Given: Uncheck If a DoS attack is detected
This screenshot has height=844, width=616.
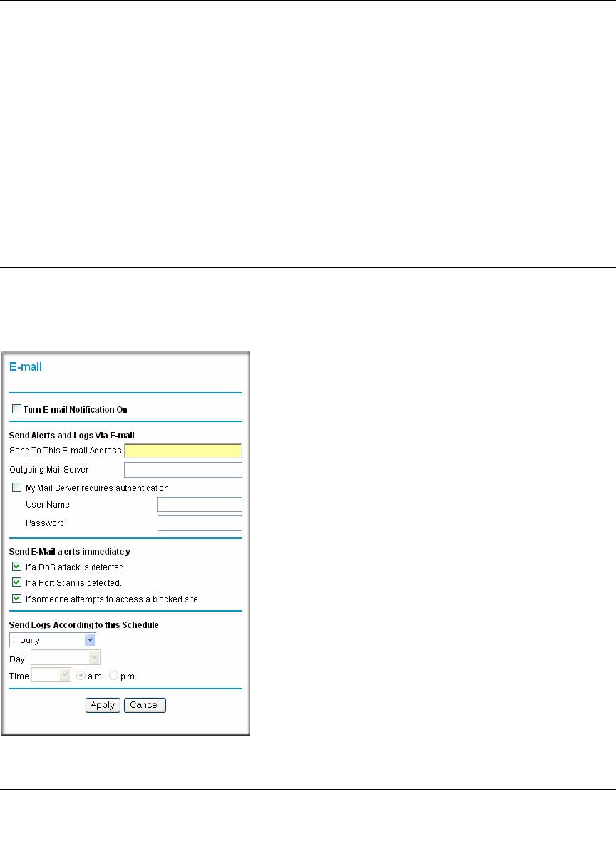Looking at the screenshot, I should (16, 567).
